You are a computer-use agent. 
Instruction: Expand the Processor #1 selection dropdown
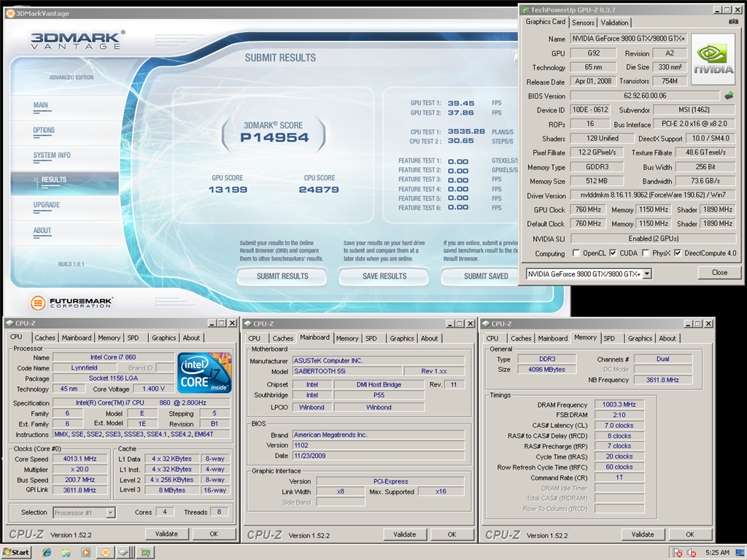[110, 513]
